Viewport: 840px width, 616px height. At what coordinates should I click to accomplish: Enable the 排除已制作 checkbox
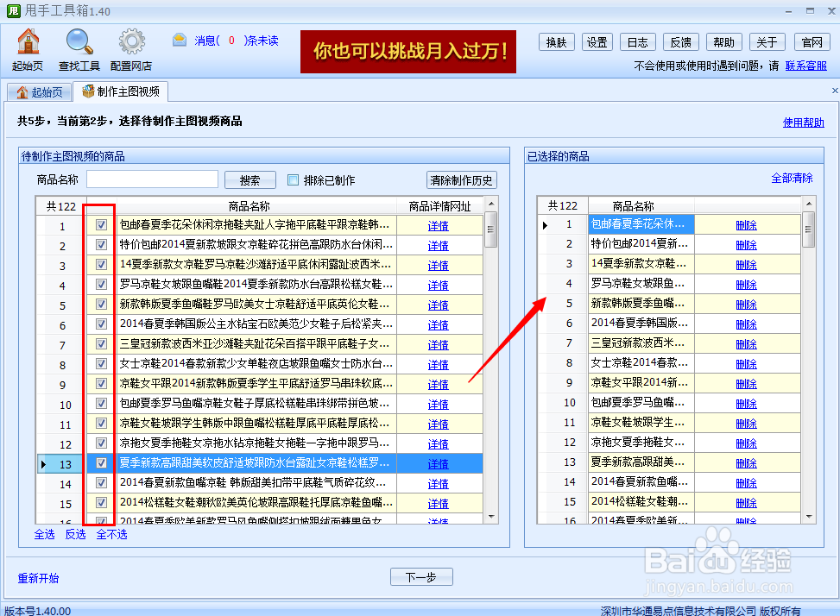pyautogui.click(x=291, y=179)
